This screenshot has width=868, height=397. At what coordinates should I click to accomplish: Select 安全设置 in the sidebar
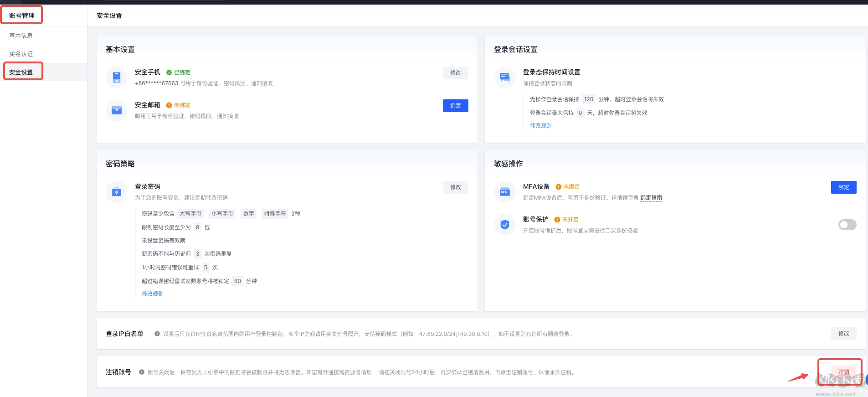(x=21, y=72)
